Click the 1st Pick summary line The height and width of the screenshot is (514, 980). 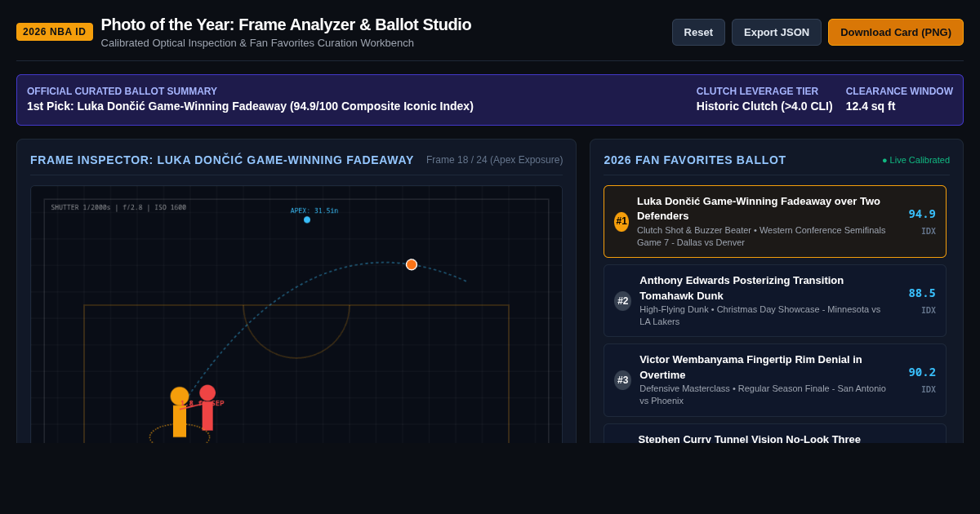[x=250, y=106]
